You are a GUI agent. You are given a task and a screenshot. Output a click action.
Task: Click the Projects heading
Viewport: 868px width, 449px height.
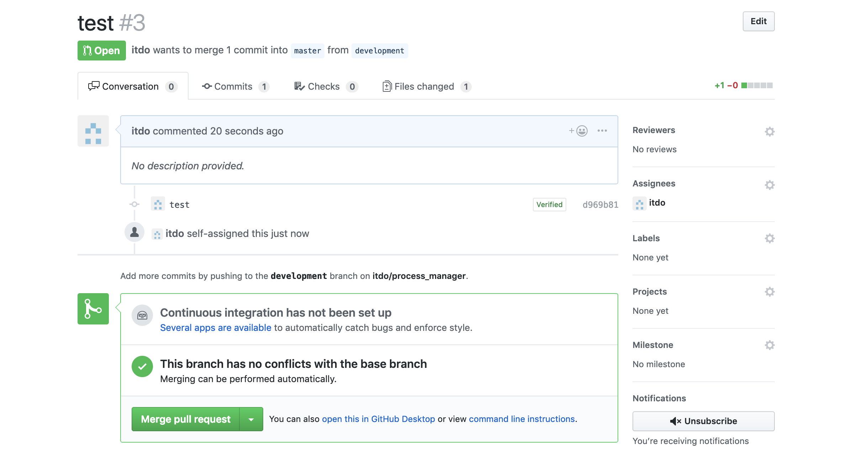650,292
